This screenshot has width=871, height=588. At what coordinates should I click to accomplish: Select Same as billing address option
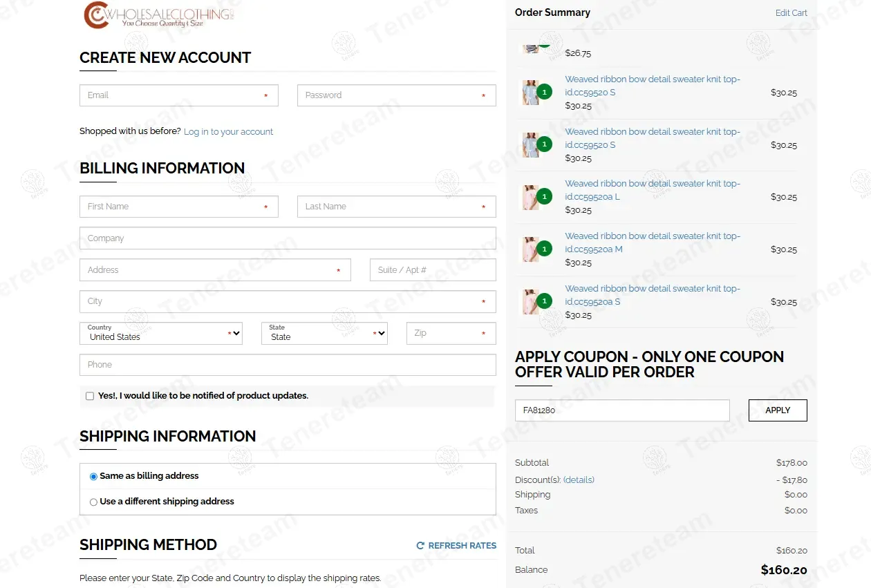point(93,477)
